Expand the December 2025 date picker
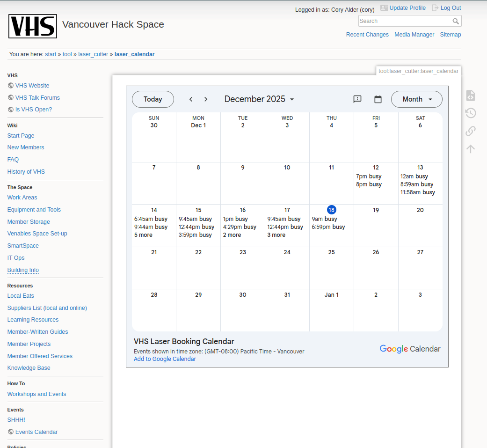The image size is (487, 448). (x=259, y=99)
